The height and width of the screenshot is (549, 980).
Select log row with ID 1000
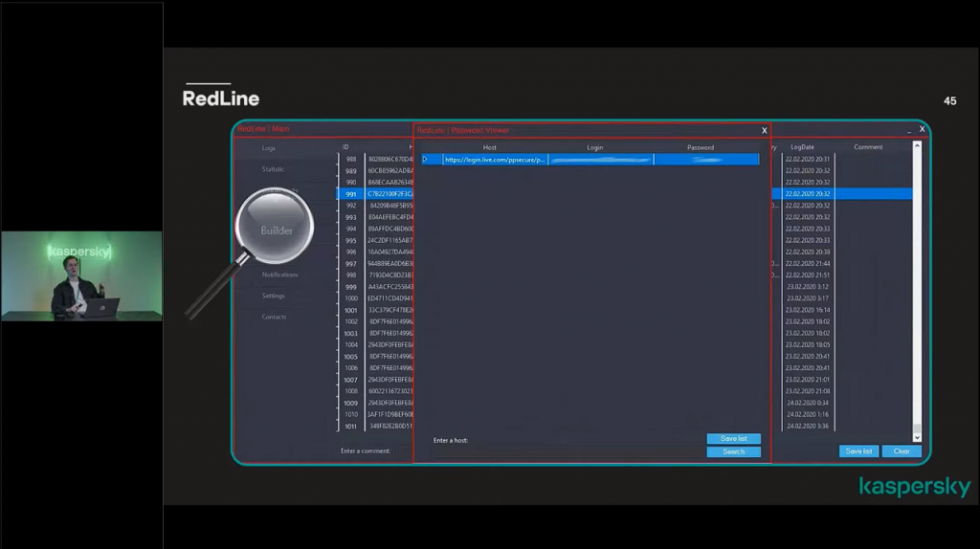click(350, 298)
